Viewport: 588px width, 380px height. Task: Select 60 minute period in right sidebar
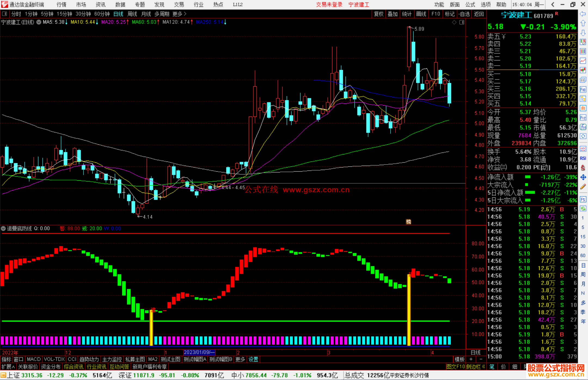pyautogui.click(x=583, y=256)
